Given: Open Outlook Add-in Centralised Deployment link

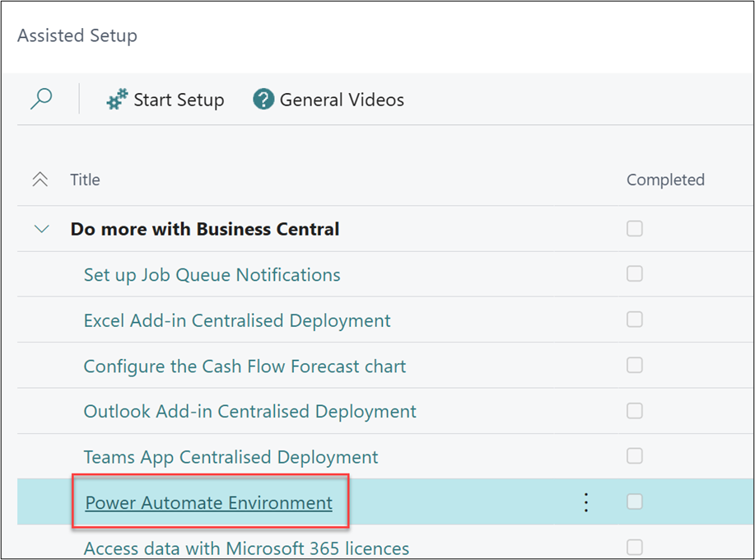Looking at the screenshot, I should click(249, 411).
